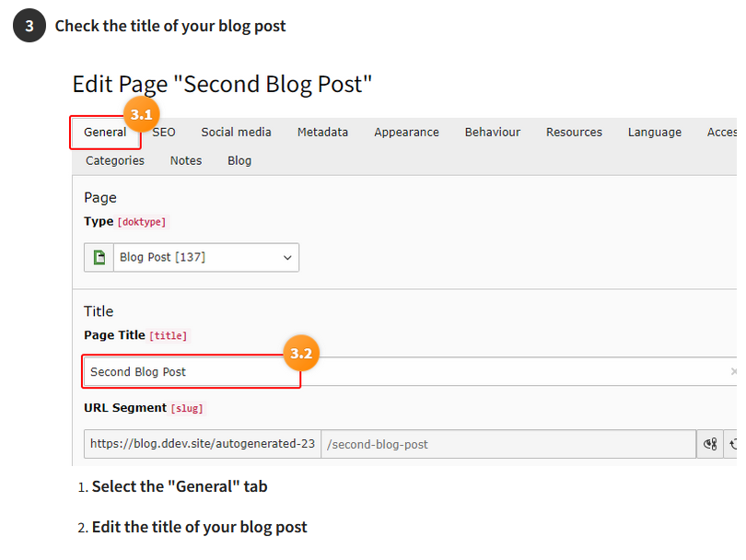Click the orange 3.1 step marker
The height and width of the screenshot is (560, 746).
(x=141, y=114)
